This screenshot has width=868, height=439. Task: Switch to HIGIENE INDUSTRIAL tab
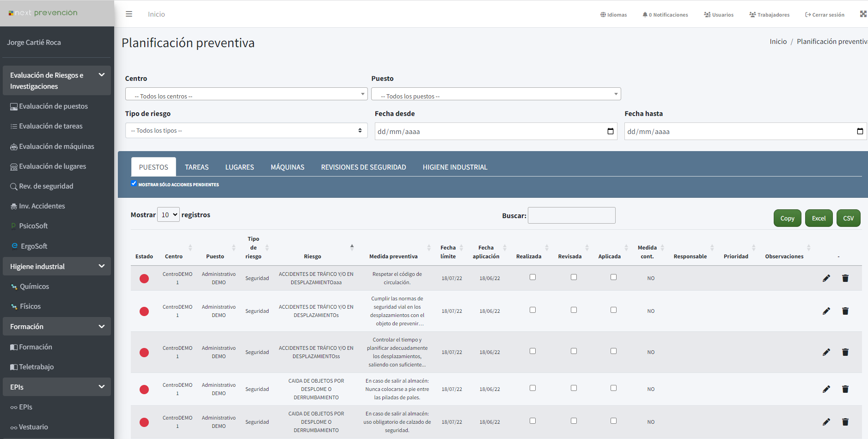point(455,167)
